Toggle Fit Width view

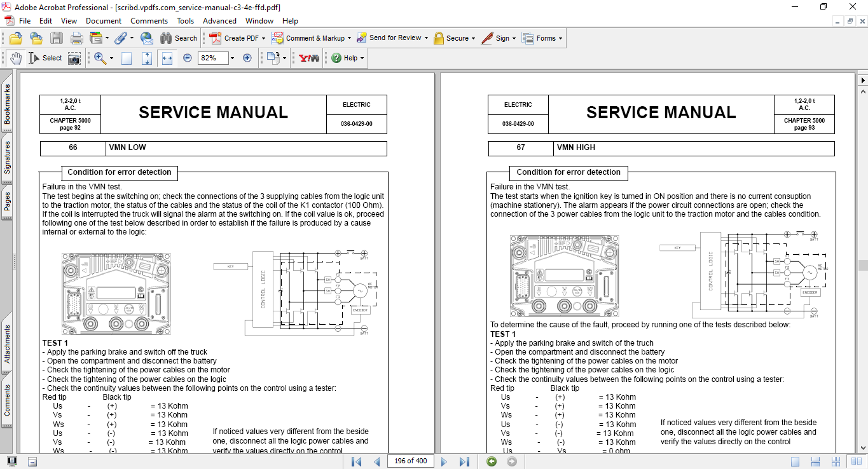click(167, 58)
